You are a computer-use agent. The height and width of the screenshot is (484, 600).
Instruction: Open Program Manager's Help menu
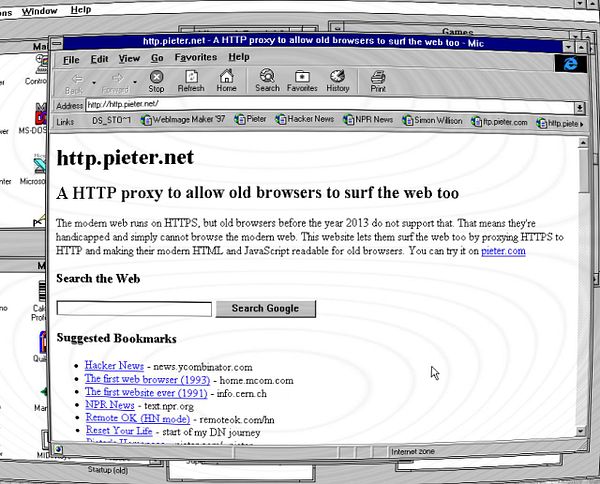point(81,10)
